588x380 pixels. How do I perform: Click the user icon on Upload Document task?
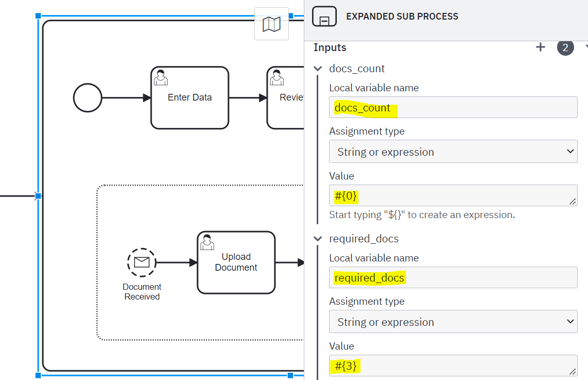[x=207, y=242]
